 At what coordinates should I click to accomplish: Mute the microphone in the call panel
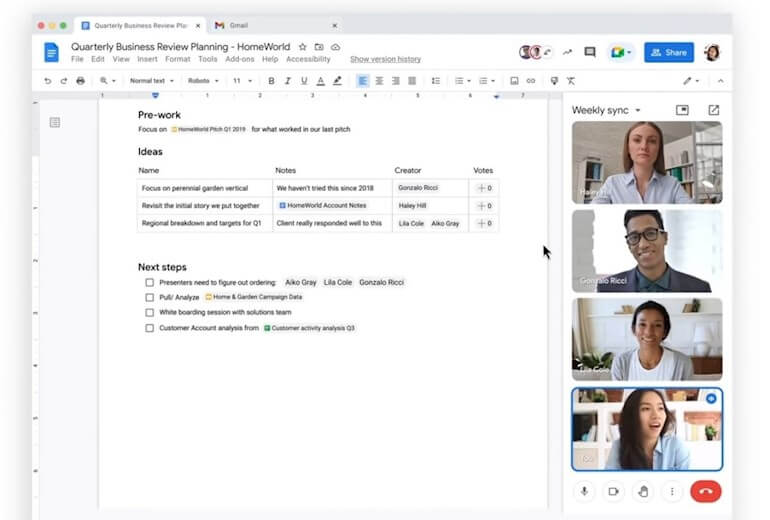584,491
